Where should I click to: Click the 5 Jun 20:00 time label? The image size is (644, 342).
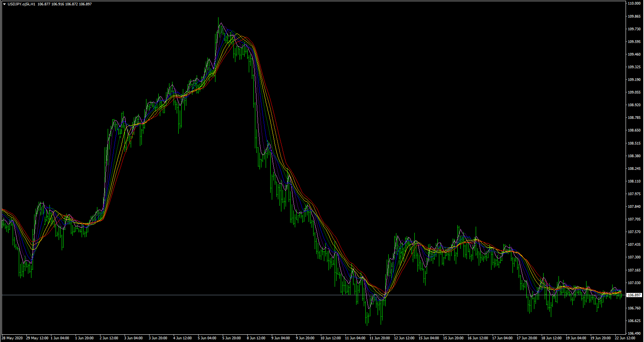point(232,338)
